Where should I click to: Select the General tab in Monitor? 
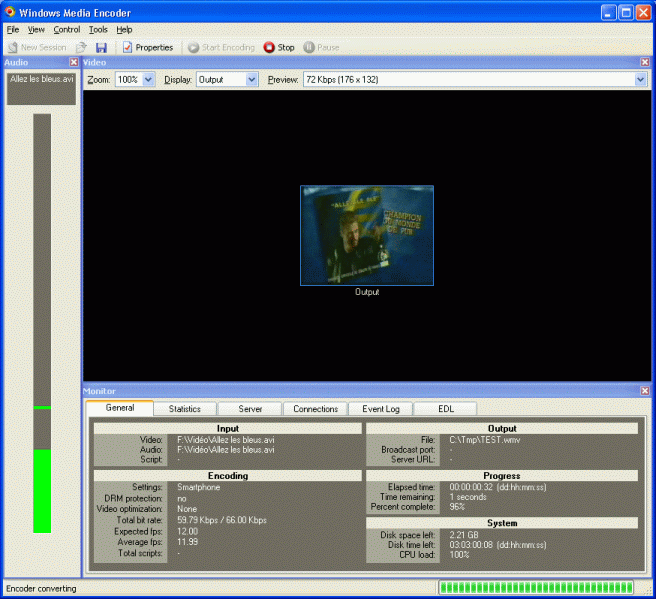tap(120, 408)
